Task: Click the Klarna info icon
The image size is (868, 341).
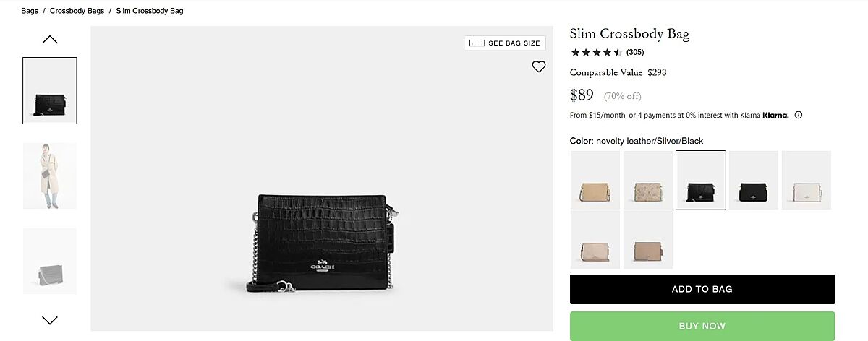Action: point(799,115)
